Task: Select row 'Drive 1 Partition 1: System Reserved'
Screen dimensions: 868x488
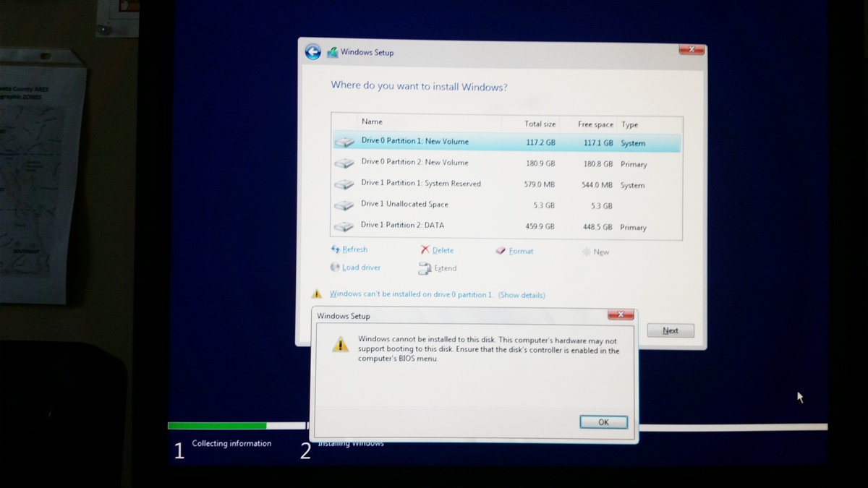Action: coord(506,184)
